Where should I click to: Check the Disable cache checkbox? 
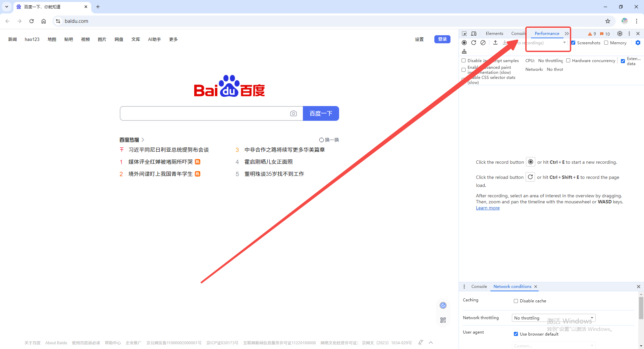516,301
